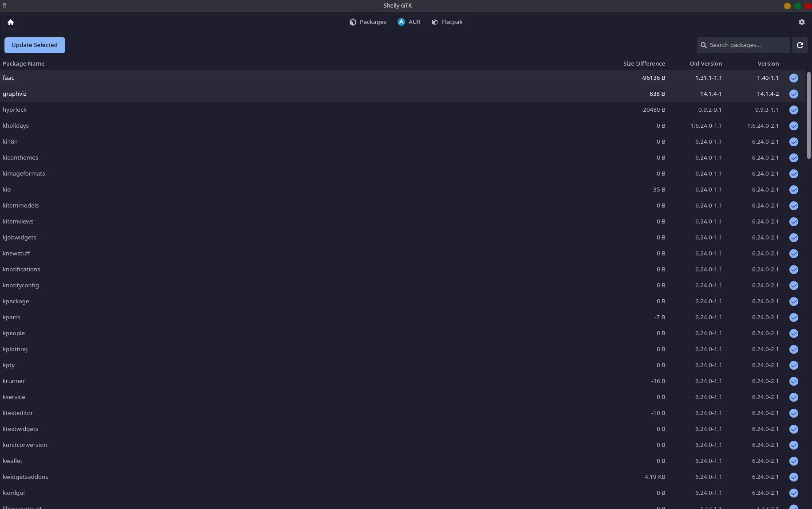Image resolution: width=812 pixels, height=509 pixels.
Task: Refresh the package list
Action: pos(800,45)
